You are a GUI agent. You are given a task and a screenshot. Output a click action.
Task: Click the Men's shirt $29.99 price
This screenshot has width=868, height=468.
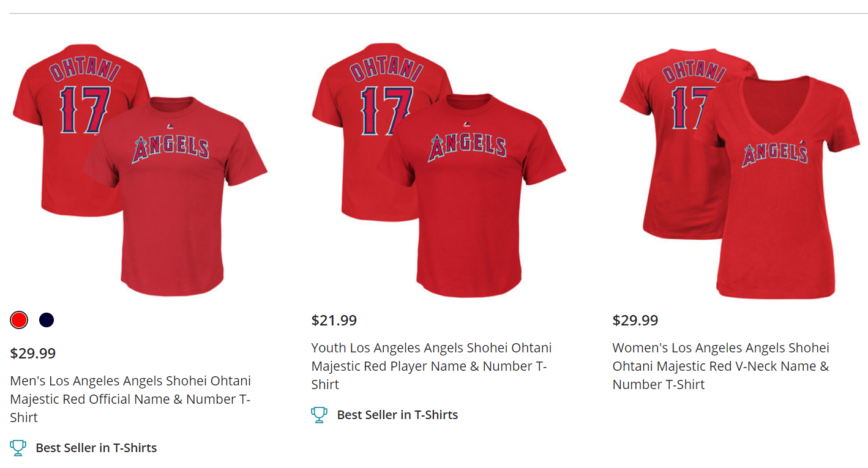[x=33, y=354]
